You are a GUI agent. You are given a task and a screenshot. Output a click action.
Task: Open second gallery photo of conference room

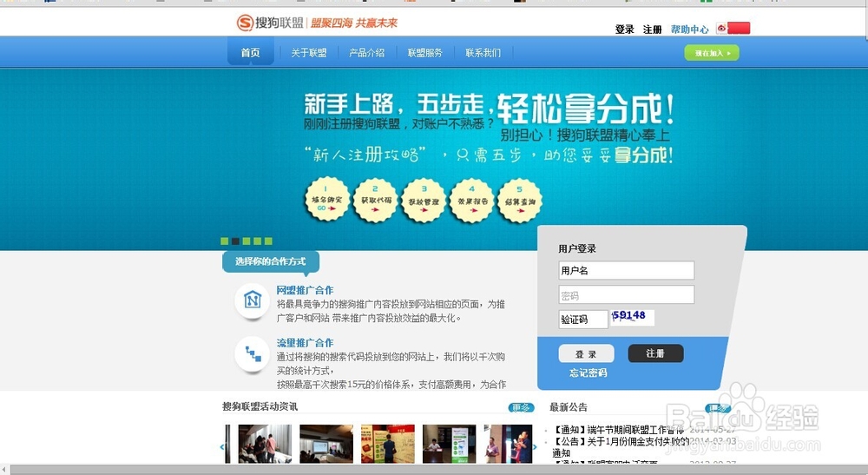pos(326,444)
